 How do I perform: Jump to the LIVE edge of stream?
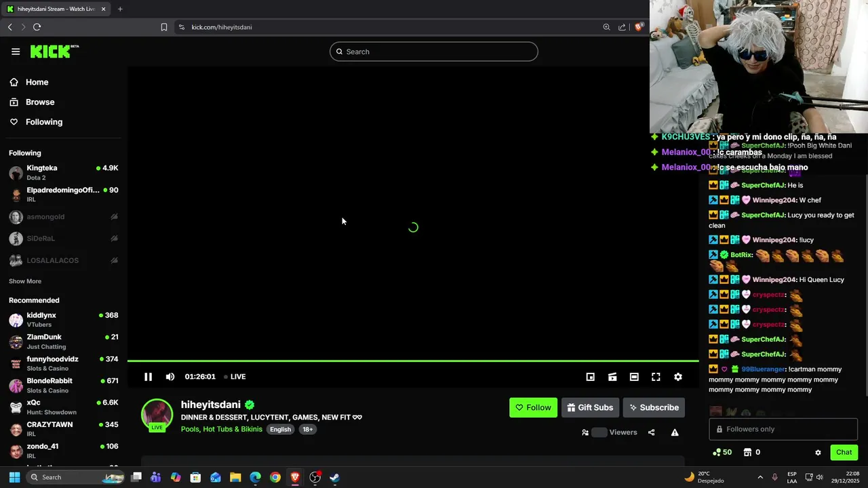click(x=235, y=377)
